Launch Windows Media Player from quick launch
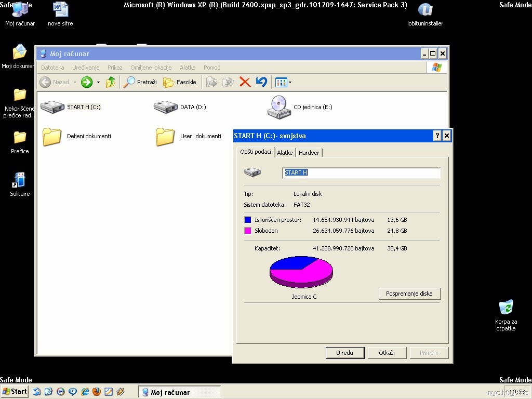This screenshot has width=532, height=399. pyautogui.click(x=61, y=392)
